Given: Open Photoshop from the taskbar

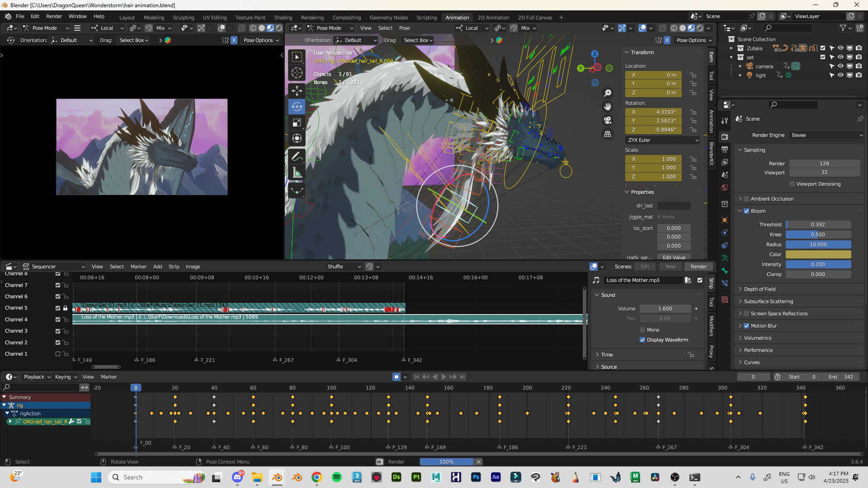Looking at the screenshot, I should click(476, 477).
